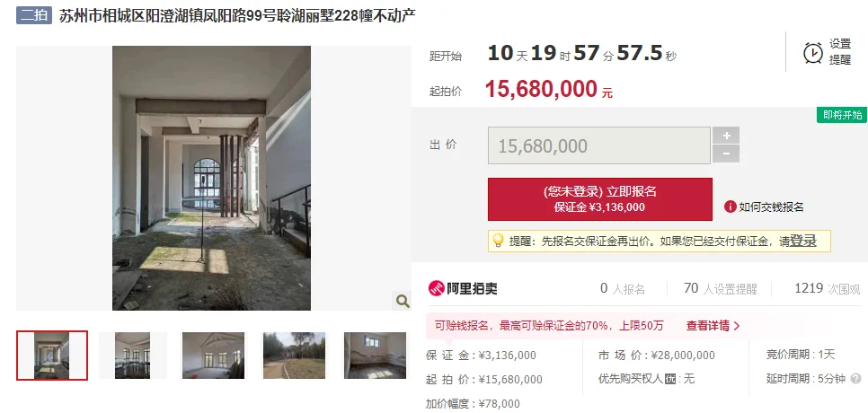The width and height of the screenshot is (868, 413).
Task: Click the alarm clock reminder icon
Action: (x=812, y=53)
